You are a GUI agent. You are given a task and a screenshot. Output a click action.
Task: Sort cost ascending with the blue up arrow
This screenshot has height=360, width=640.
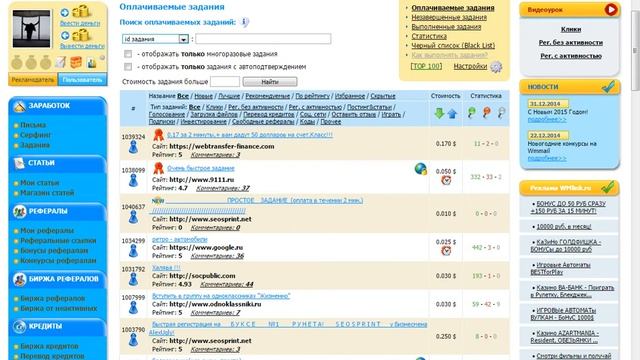click(452, 114)
